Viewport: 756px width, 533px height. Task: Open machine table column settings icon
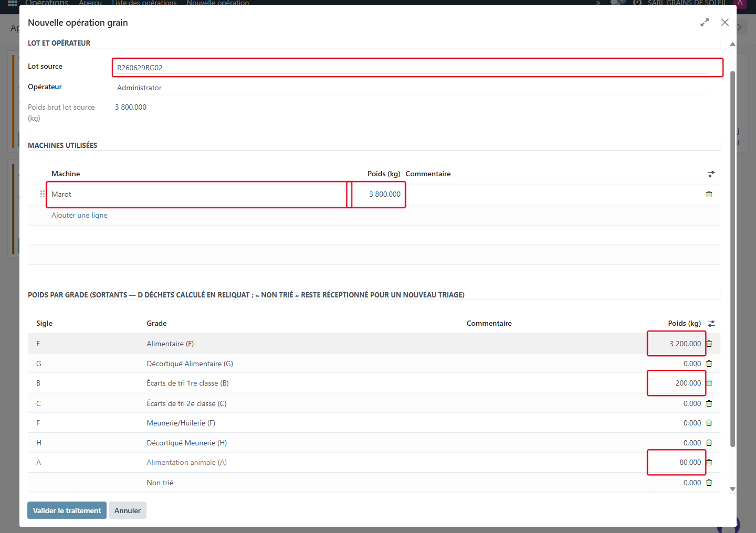[711, 174]
